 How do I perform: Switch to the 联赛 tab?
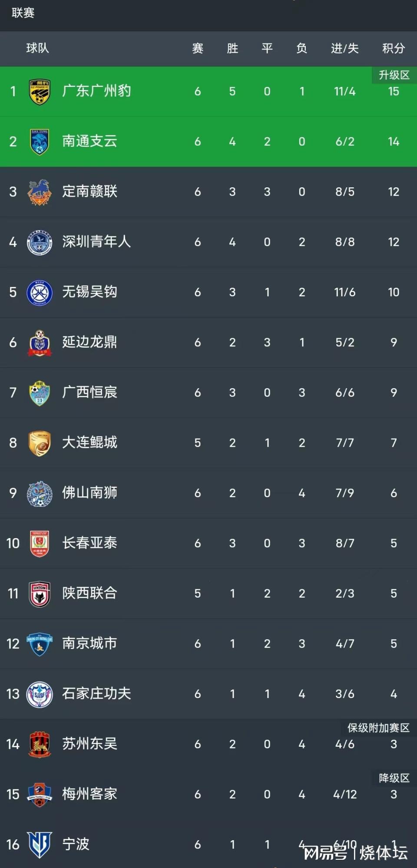(23, 13)
